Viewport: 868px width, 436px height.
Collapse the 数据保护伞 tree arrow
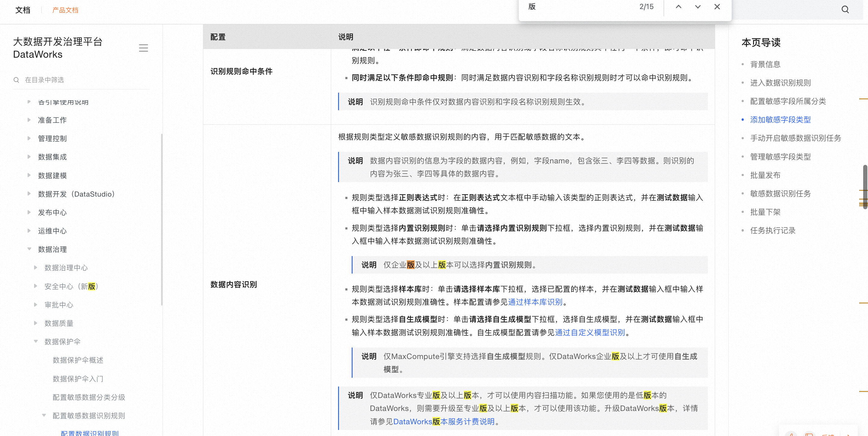tap(36, 341)
